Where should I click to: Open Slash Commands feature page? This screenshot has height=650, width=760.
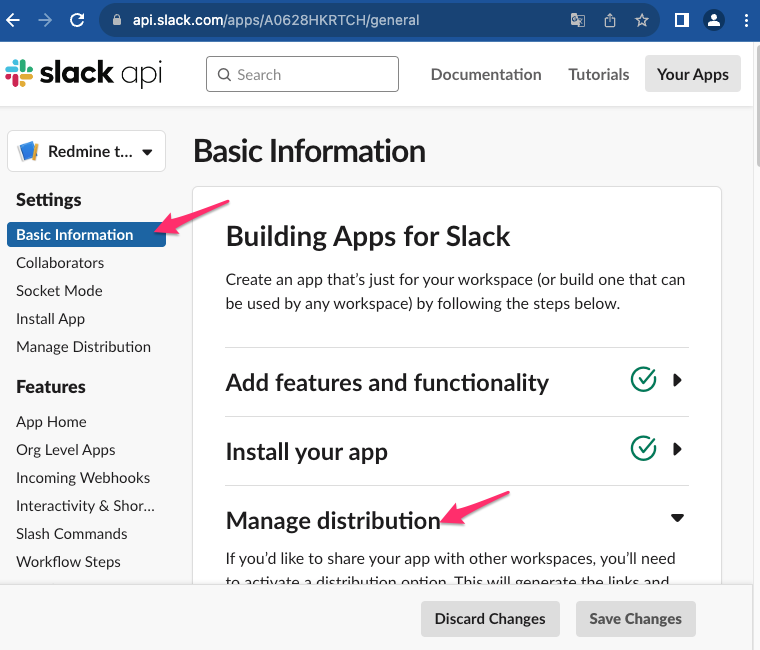[72, 534]
